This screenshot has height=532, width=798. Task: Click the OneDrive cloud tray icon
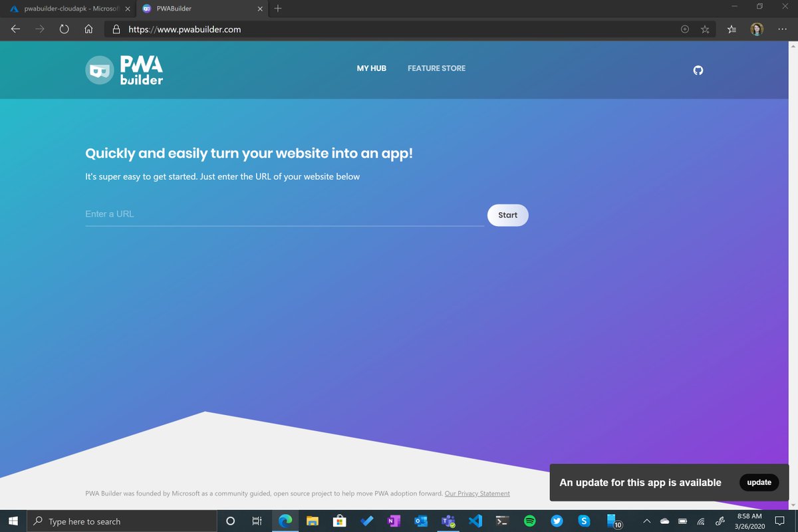[664, 521]
